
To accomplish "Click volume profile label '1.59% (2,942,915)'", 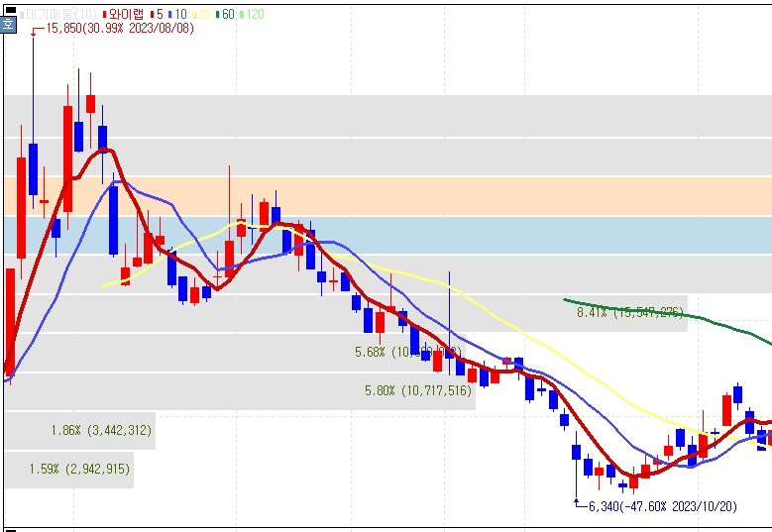I will pos(79,469).
